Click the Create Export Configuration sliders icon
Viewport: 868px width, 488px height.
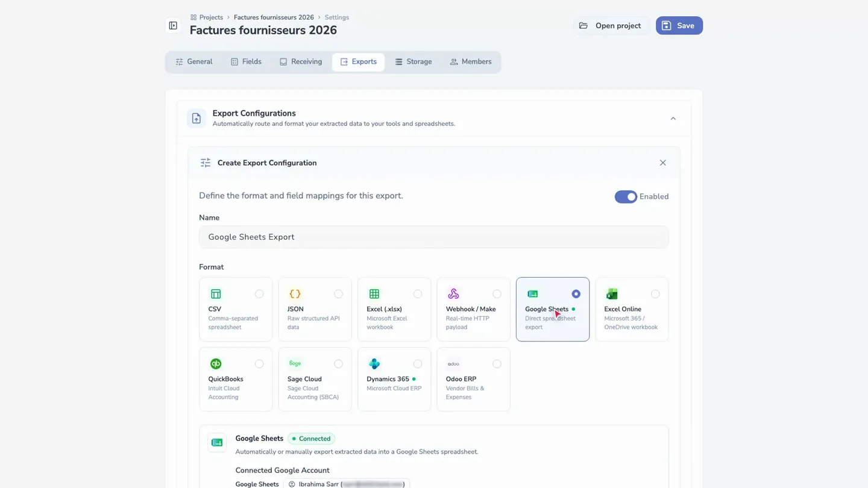(206, 163)
